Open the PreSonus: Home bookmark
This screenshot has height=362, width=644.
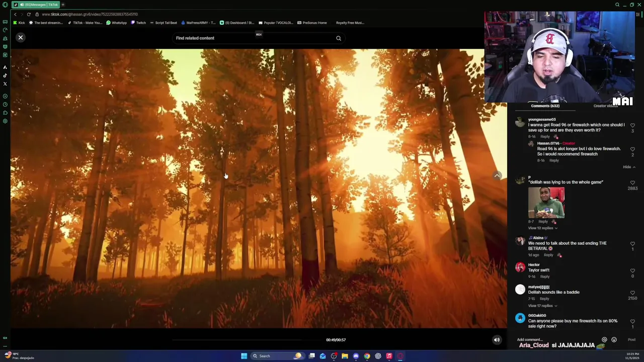click(312, 23)
